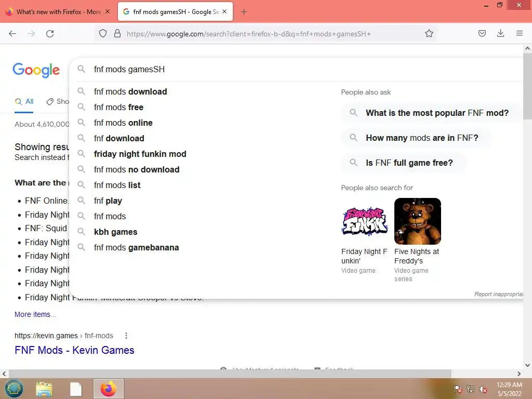This screenshot has width=532, height=399.
Task: Select the 'All' results tab
Action: click(x=24, y=101)
